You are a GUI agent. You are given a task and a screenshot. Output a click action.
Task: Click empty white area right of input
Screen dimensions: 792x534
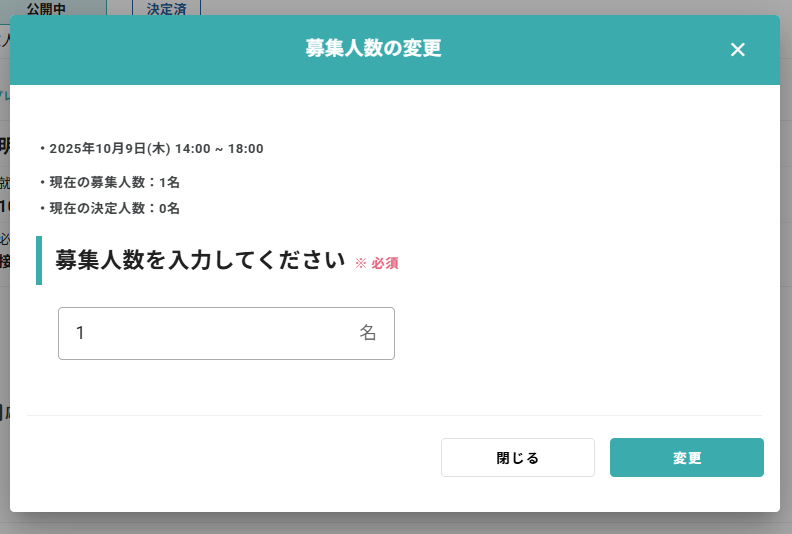coord(580,333)
